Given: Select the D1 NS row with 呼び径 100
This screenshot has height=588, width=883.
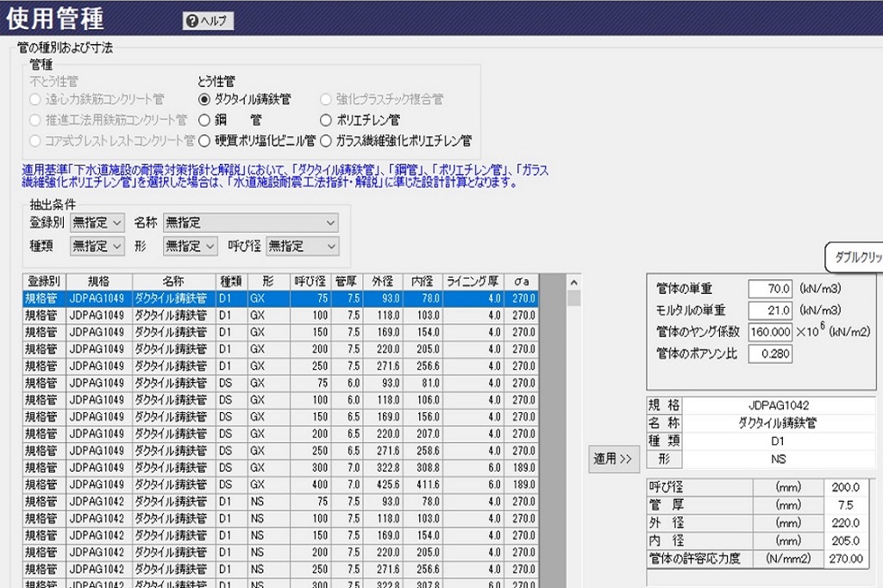Looking at the screenshot, I should 280,518.
